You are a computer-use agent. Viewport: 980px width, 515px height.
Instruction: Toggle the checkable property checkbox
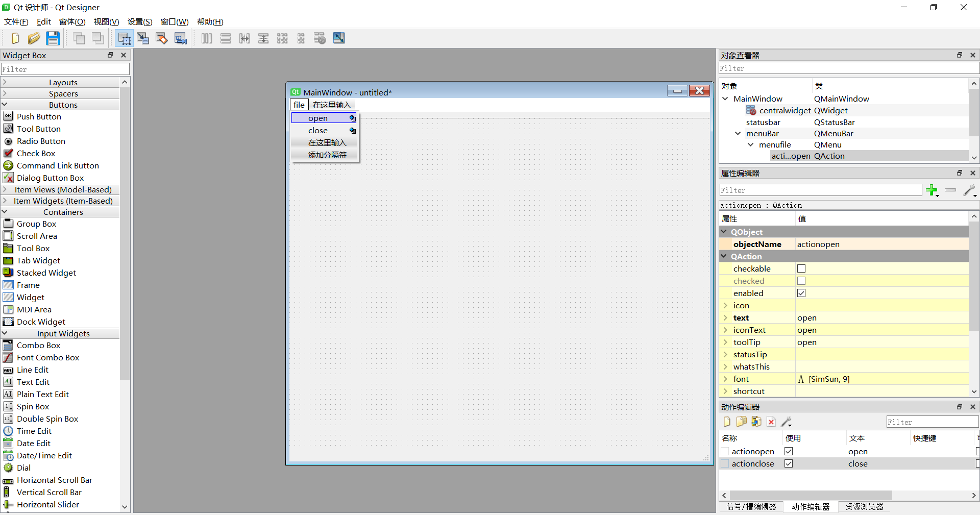(x=801, y=268)
